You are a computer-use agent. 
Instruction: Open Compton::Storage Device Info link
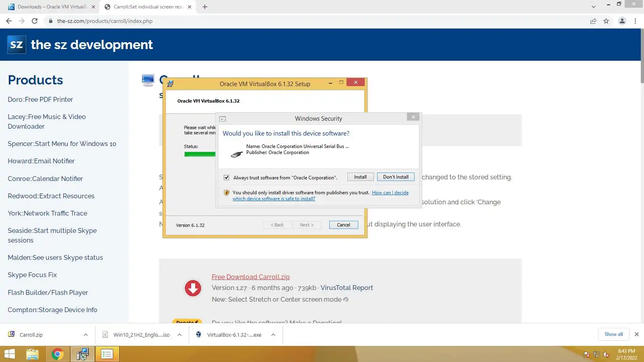pos(52,310)
